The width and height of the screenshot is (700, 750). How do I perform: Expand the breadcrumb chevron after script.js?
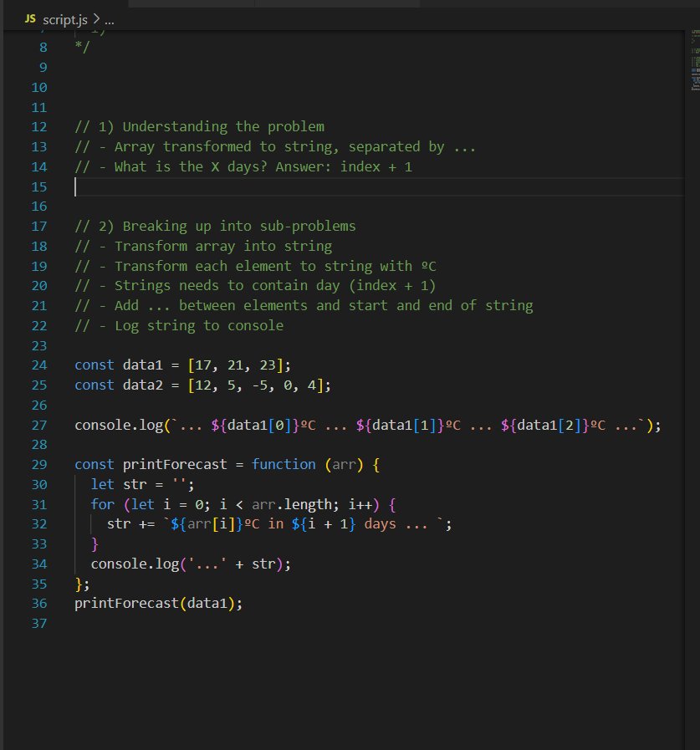pyautogui.click(x=96, y=19)
